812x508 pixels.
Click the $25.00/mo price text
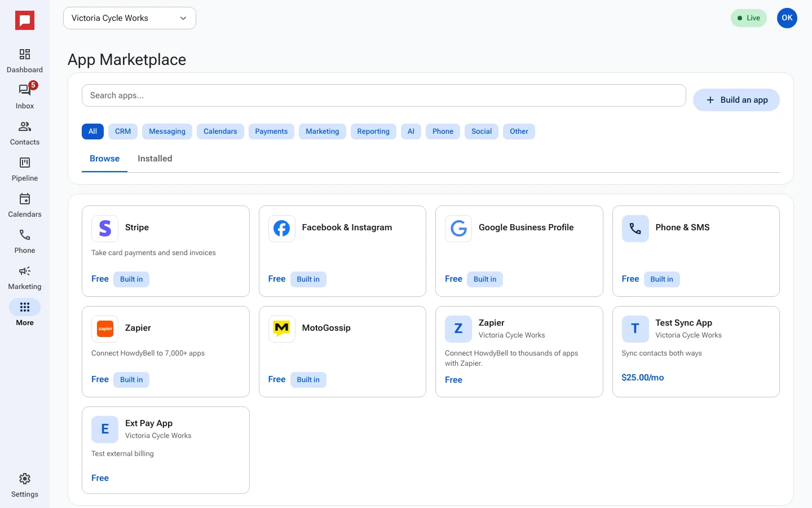click(x=643, y=378)
